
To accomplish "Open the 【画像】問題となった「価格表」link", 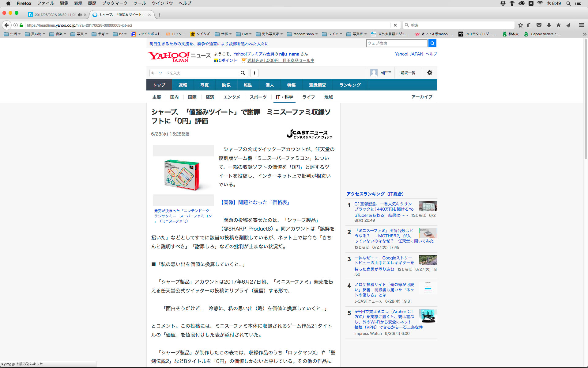I will (x=255, y=202).
